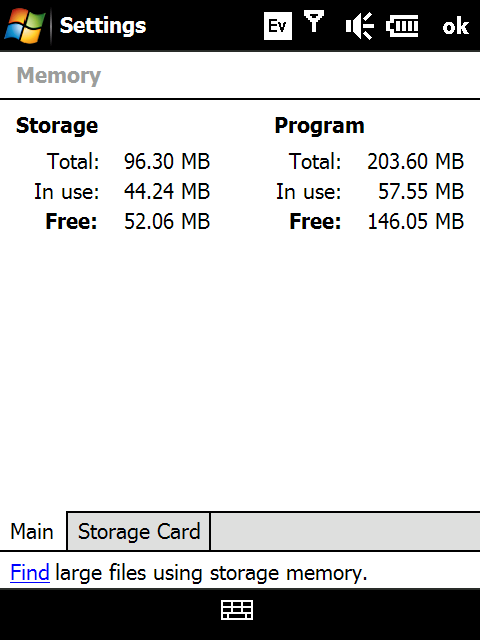The image size is (480, 640).
Task: Tap the Memory heading
Action: click(x=59, y=76)
